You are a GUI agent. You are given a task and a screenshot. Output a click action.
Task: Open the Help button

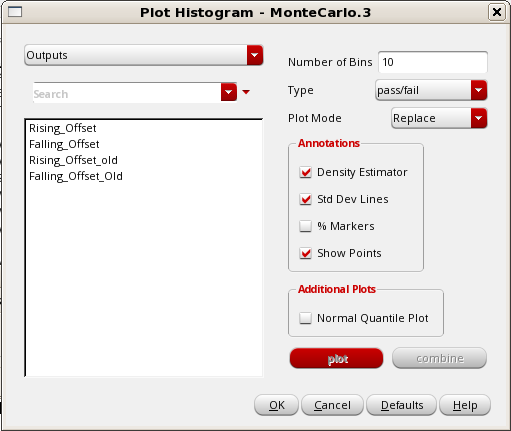click(x=465, y=405)
